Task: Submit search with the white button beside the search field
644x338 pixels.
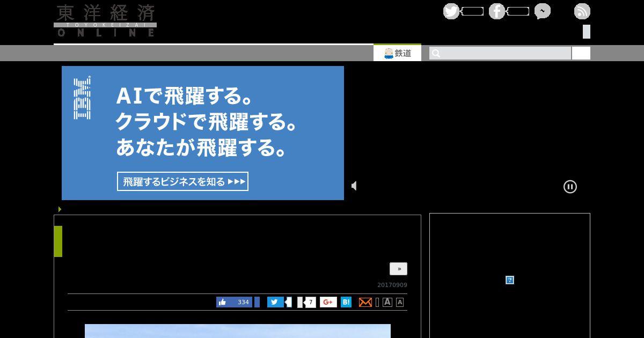Action: point(581,53)
